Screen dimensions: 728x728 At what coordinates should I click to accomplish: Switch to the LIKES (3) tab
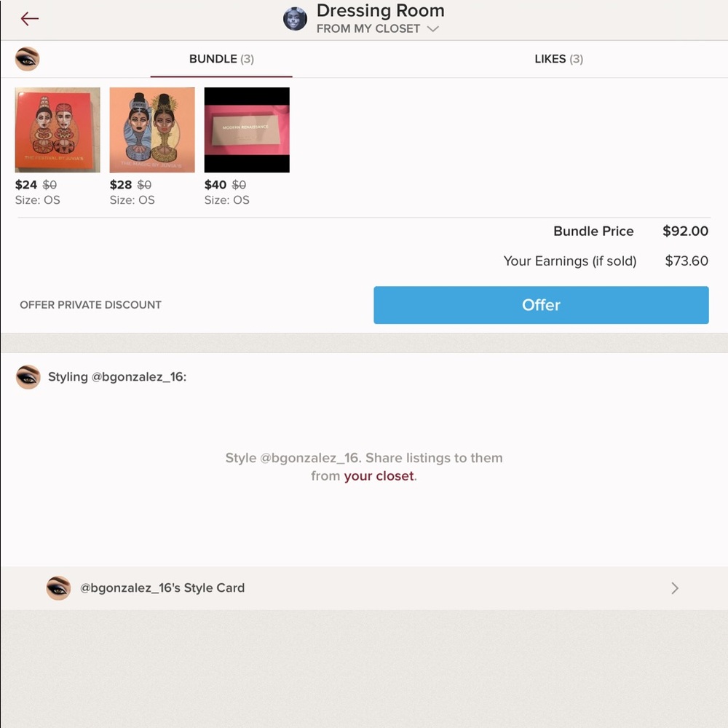pyautogui.click(x=558, y=59)
